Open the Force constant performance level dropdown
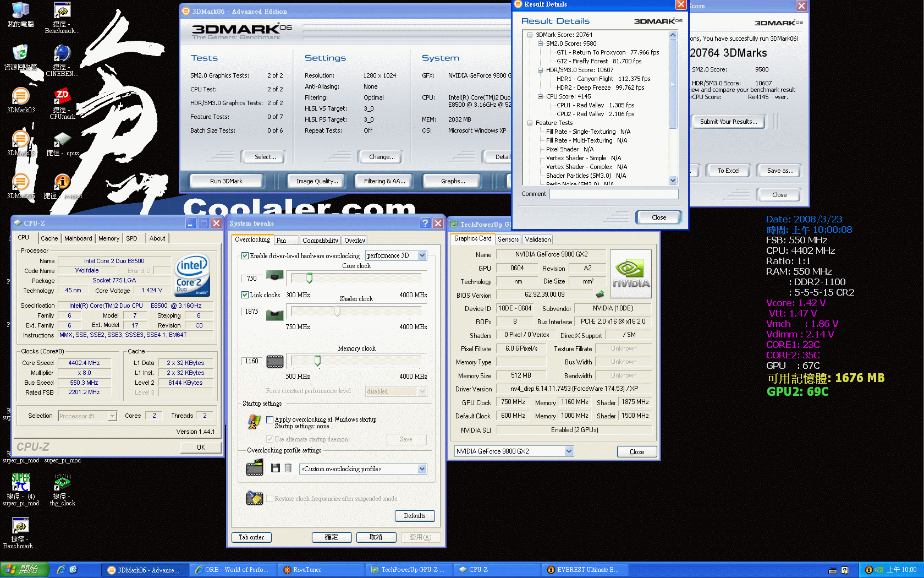 pyautogui.click(x=397, y=391)
